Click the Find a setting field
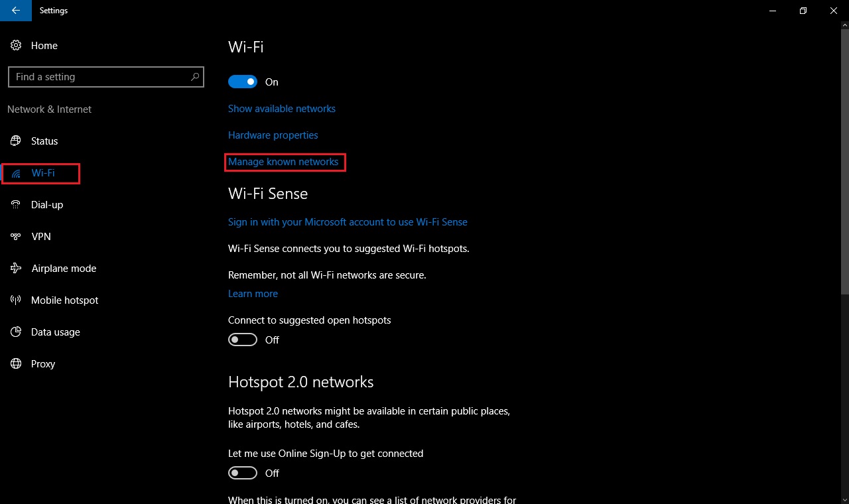 (99, 77)
